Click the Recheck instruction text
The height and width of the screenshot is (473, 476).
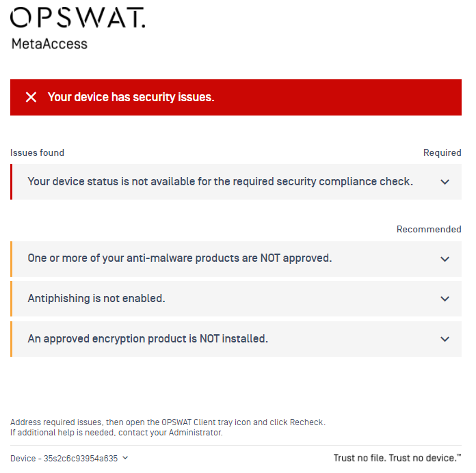[x=168, y=422]
